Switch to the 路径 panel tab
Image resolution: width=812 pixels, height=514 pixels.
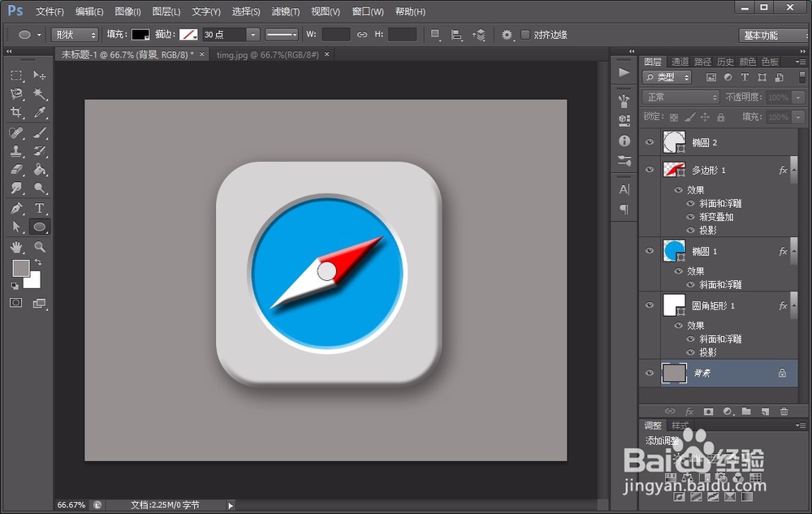(x=702, y=62)
